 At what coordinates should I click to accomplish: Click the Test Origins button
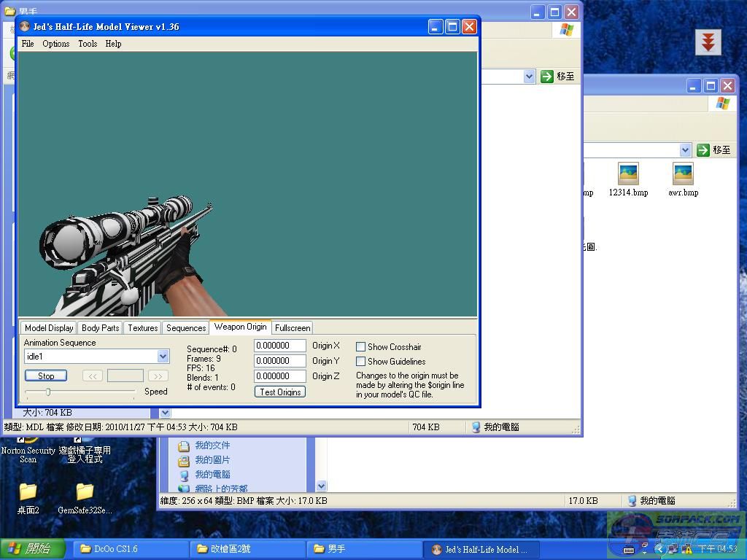click(x=280, y=392)
